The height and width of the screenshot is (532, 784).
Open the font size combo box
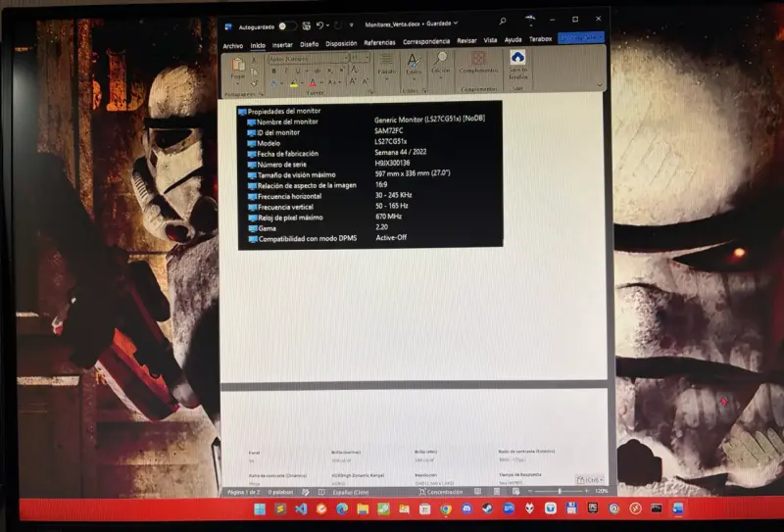(360, 58)
